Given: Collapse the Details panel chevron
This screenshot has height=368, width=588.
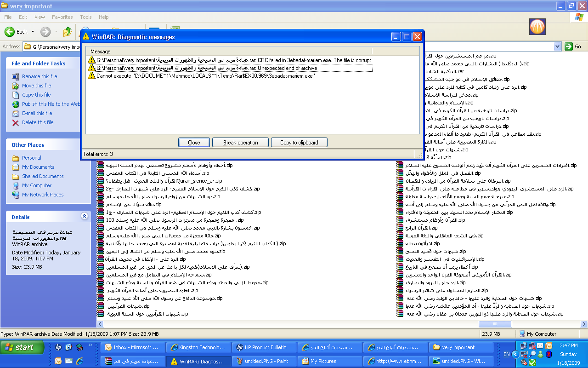Looking at the screenshot, I should pyautogui.click(x=84, y=216).
